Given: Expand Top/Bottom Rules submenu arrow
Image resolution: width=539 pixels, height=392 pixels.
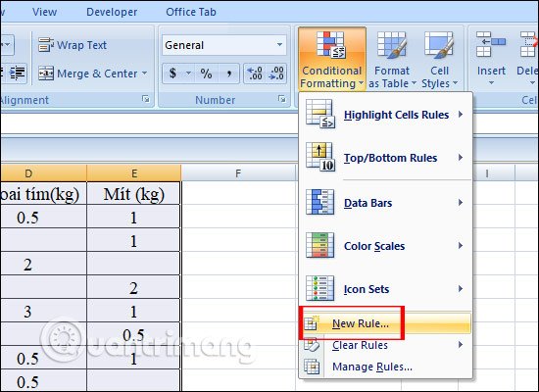Looking at the screenshot, I should (461, 158).
